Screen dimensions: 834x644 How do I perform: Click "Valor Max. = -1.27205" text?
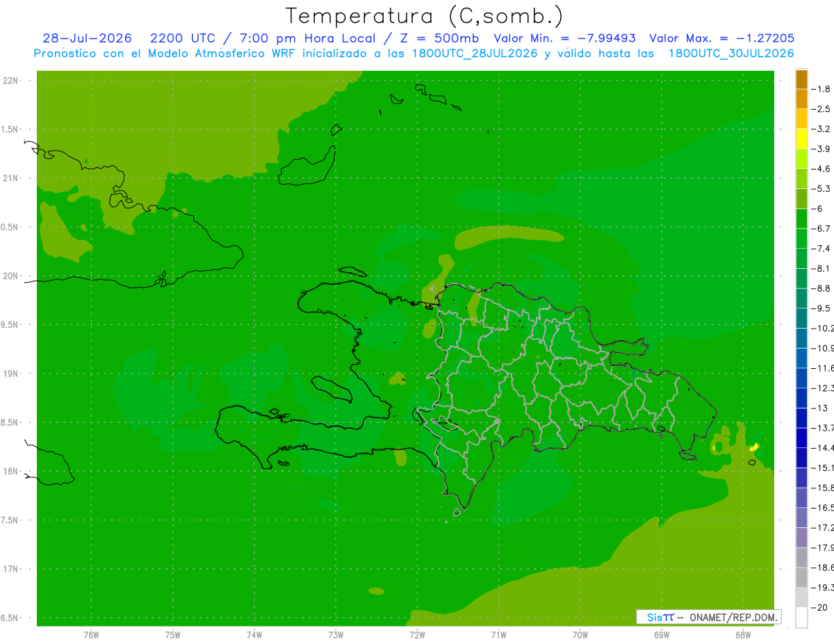point(721,38)
